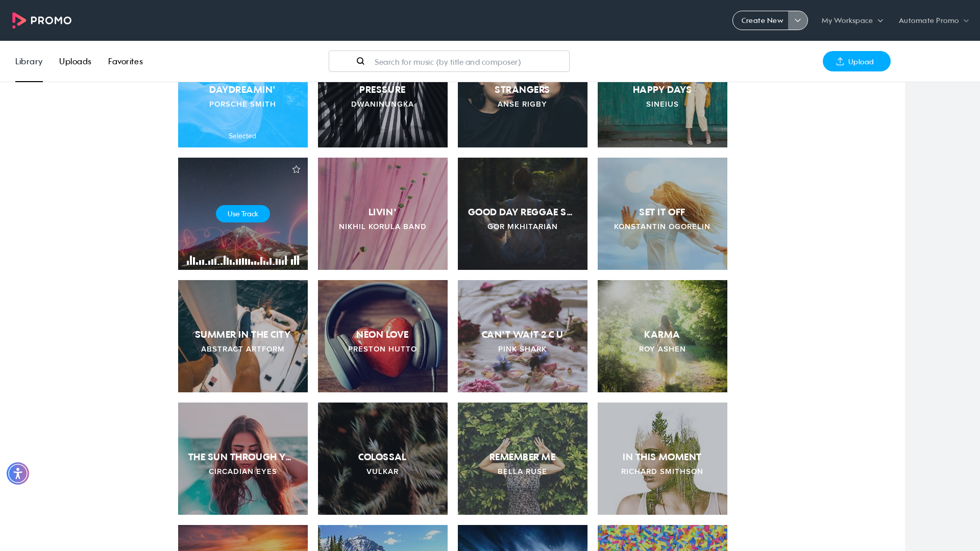Select the Colossal track by Vulkar
The height and width of the screenshot is (551, 980).
click(383, 459)
